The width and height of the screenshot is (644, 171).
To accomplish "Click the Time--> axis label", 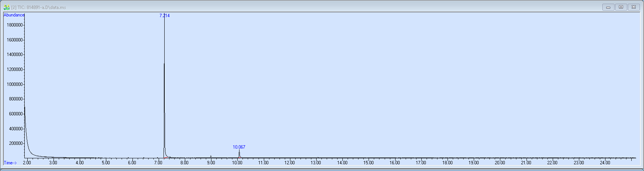I will 10,163.
